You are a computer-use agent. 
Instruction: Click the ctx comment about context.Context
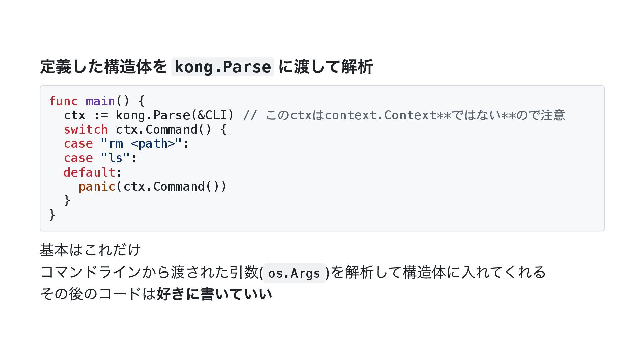coord(404,115)
